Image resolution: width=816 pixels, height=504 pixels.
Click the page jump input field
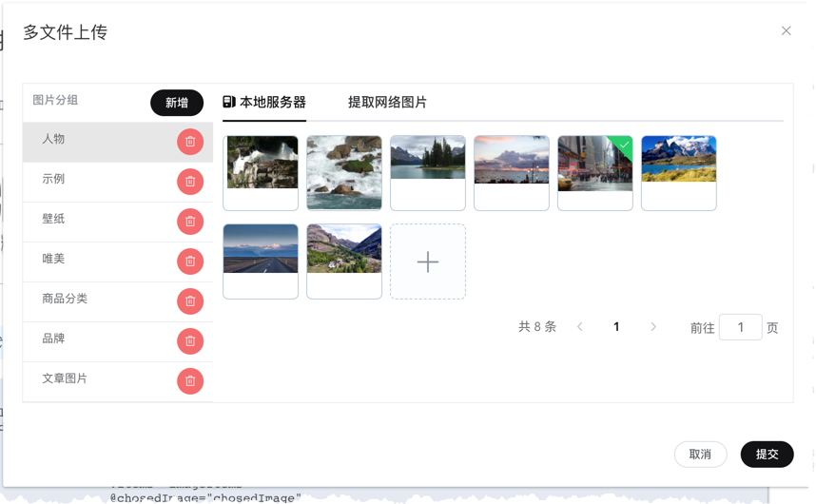pyautogui.click(x=741, y=327)
